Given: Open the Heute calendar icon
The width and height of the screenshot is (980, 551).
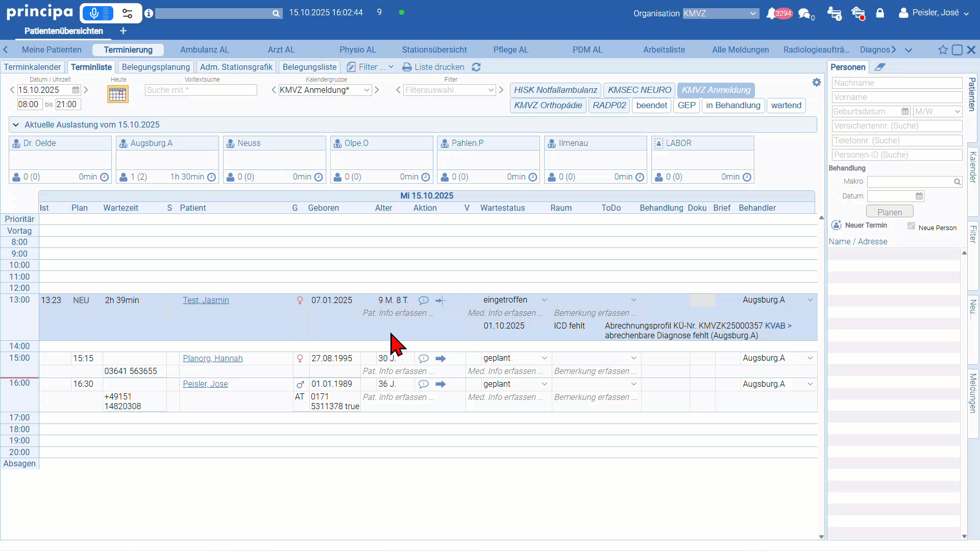Looking at the screenshot, I should click(117, 94).
